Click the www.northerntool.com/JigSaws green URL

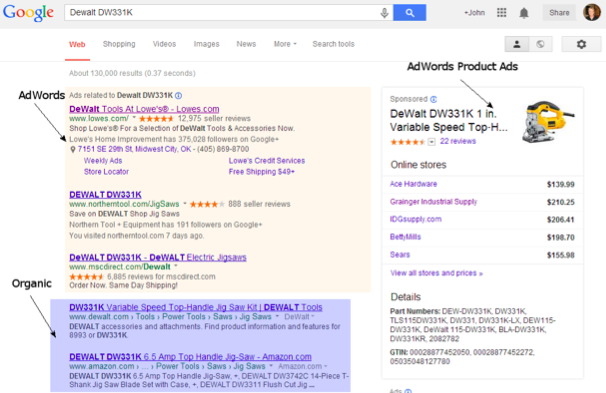point(124,204)
